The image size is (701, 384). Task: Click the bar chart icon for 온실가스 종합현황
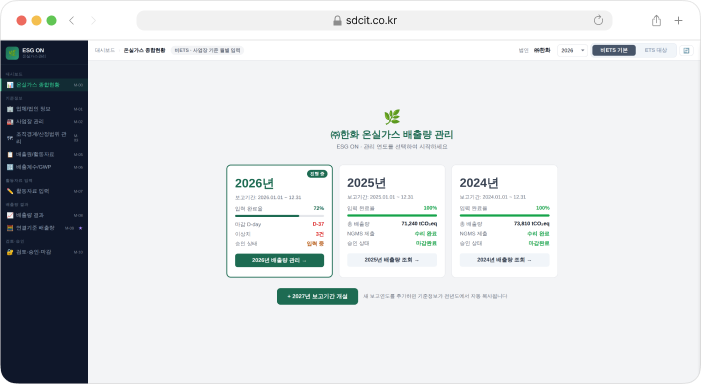[10, 85]
